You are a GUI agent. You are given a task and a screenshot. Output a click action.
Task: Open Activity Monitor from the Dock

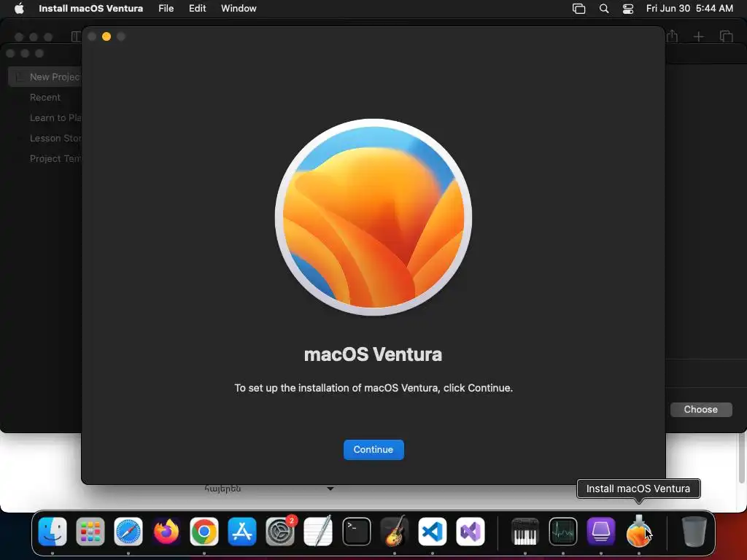(563, 532)
